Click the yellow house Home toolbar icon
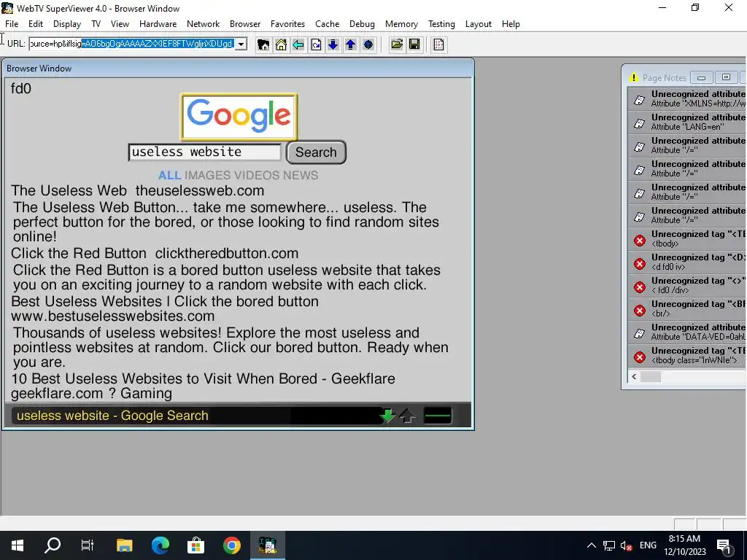 [281, 44]
